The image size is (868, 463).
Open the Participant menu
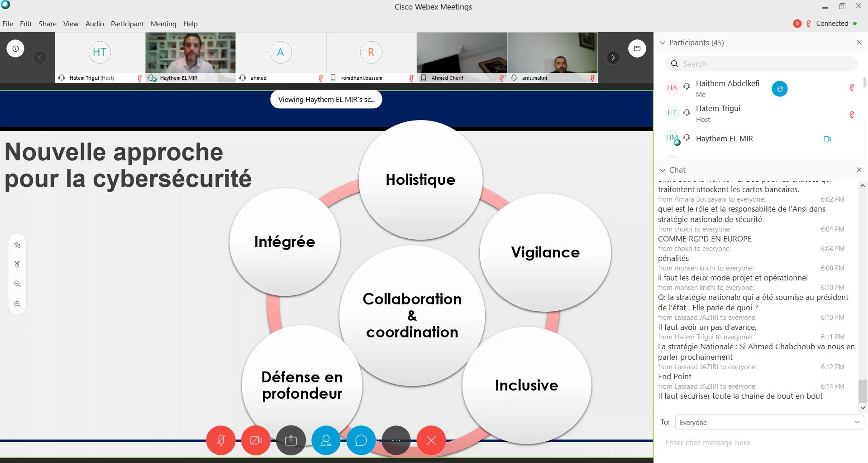point(127,24)
